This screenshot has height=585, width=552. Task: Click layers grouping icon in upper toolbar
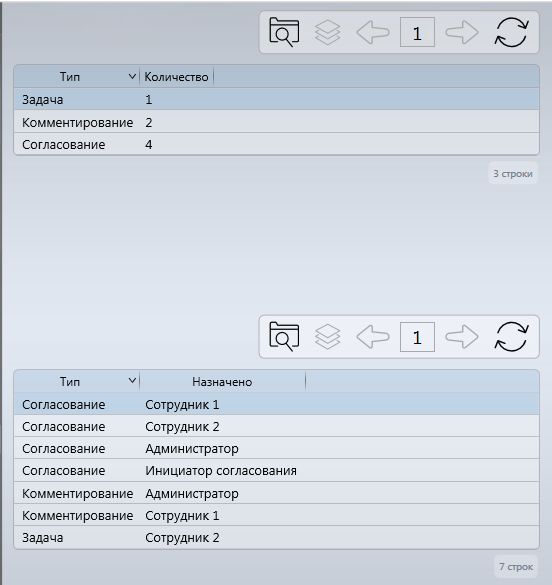coord(327,32)
